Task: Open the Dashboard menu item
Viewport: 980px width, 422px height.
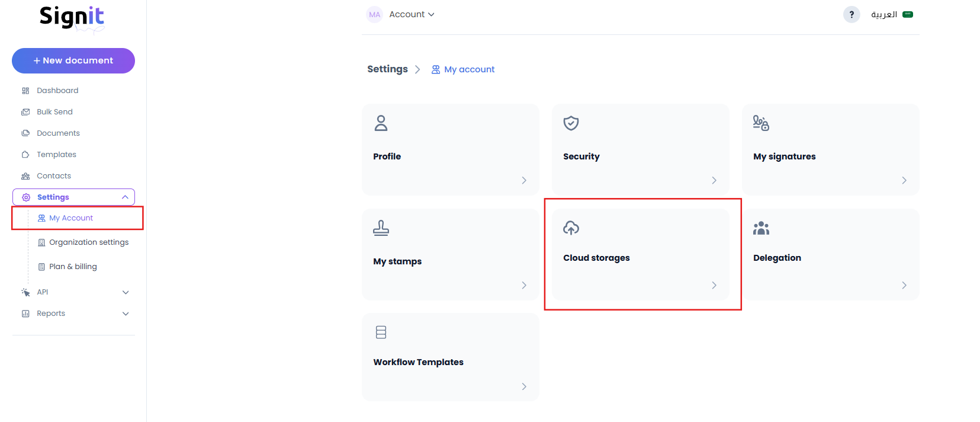Action: 57,91
